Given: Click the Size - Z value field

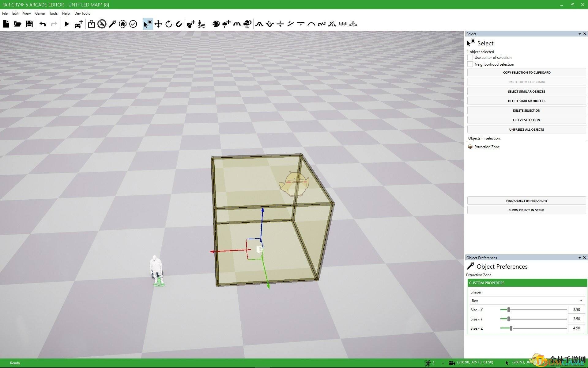Looking at the screenshot, I should click(x=576, y=328).
